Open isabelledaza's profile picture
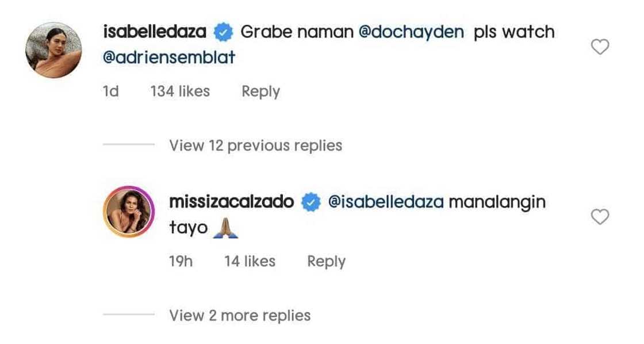The width and height of the screenshot is (644, 344). tap(53, 50)
